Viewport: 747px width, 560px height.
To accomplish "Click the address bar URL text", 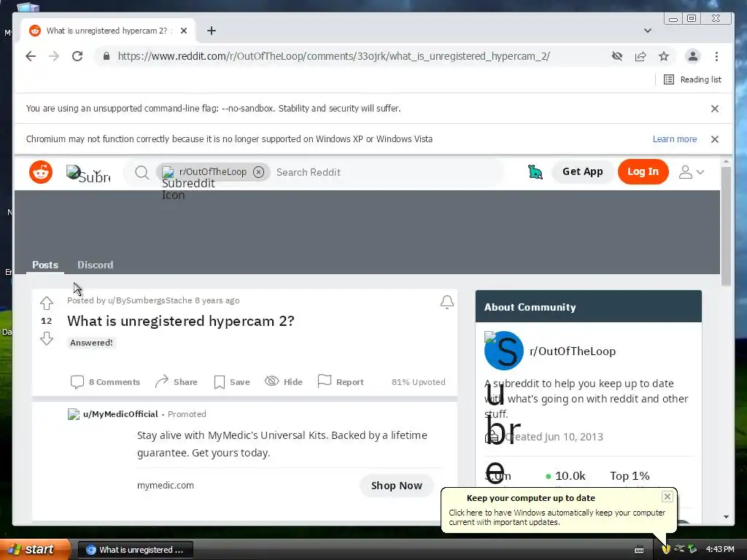I will coord(333,56).
